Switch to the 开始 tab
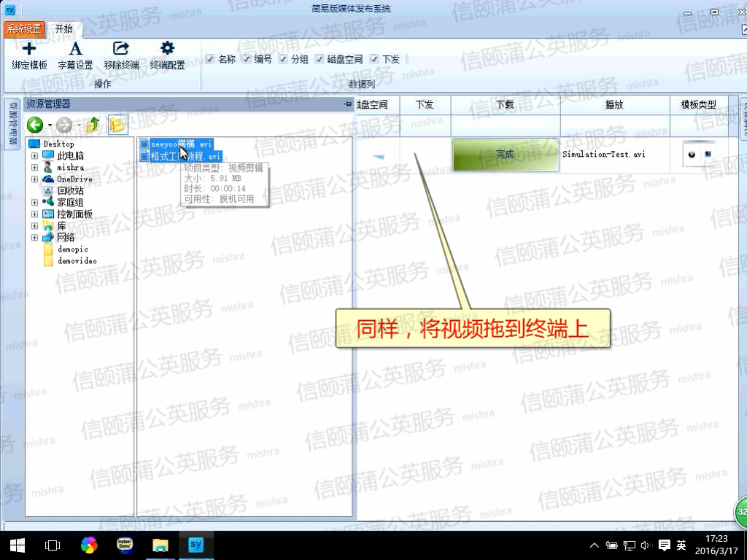Image resolution: width=747 pixels, height=560 pixels. (64, 29)
